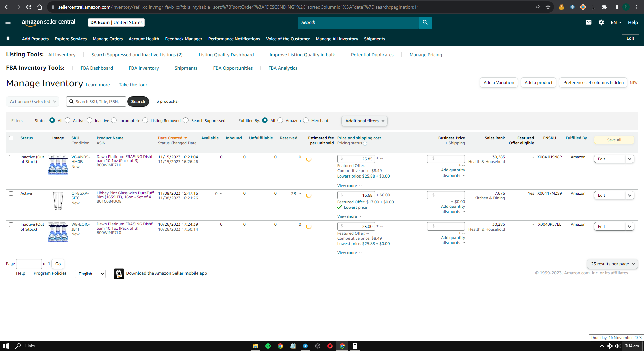Click Add quantity discounts in the Libbey row
The height and width of the screenshot is (351, 644).
coord(453,209)
